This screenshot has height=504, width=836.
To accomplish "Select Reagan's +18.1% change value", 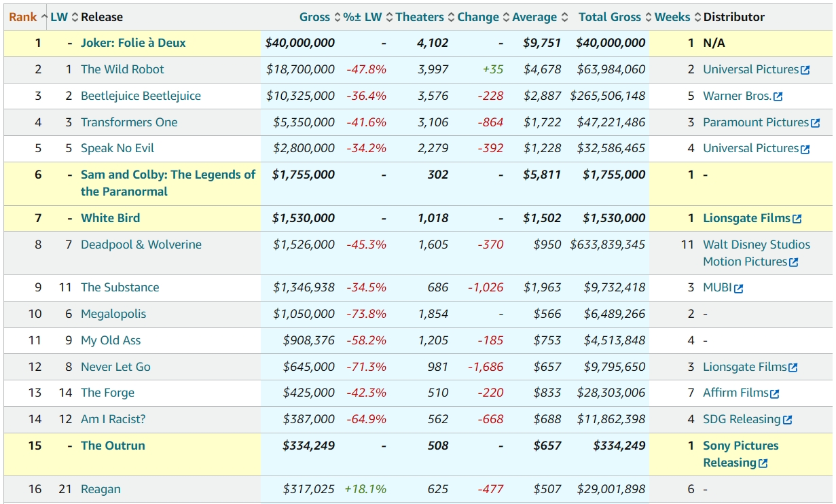I will click(365, 489).
